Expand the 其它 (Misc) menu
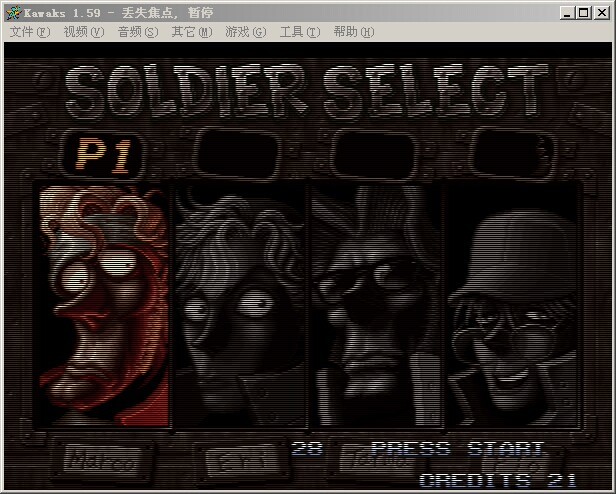Screen dimensions: 616x494 (191, 32)
